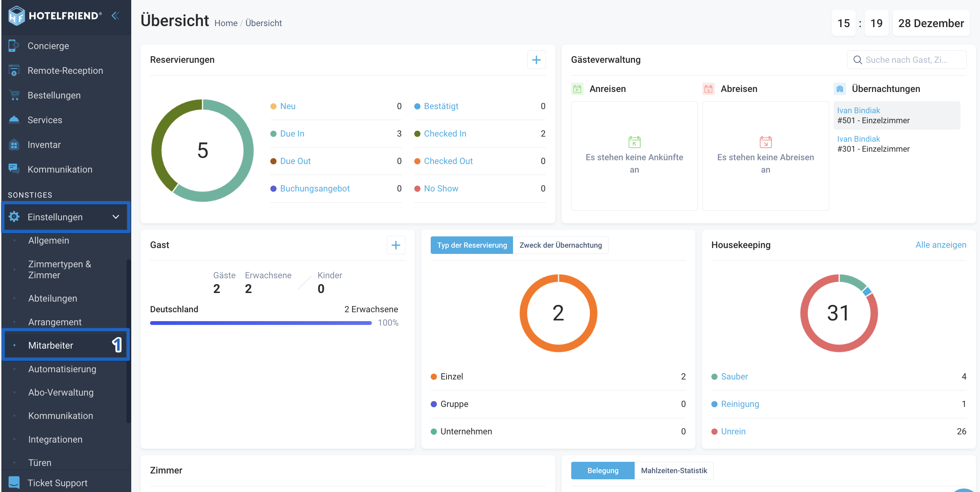
Task: Collapse the sidebar using the double-chevron icon
Action: coord(115,16)
